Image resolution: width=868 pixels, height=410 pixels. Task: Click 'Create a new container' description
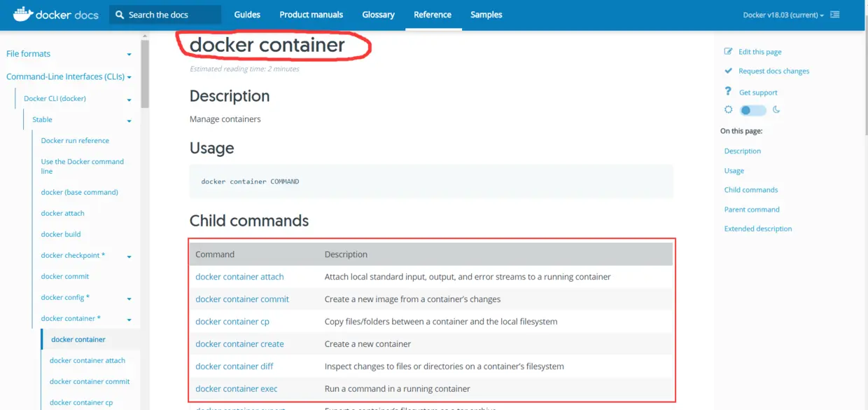point(367,344)
